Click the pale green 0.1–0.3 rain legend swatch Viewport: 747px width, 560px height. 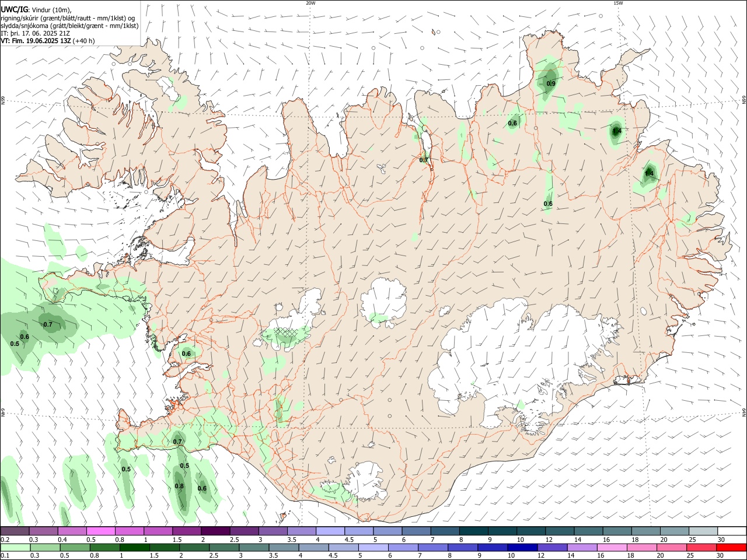click(x=15, y=548)
